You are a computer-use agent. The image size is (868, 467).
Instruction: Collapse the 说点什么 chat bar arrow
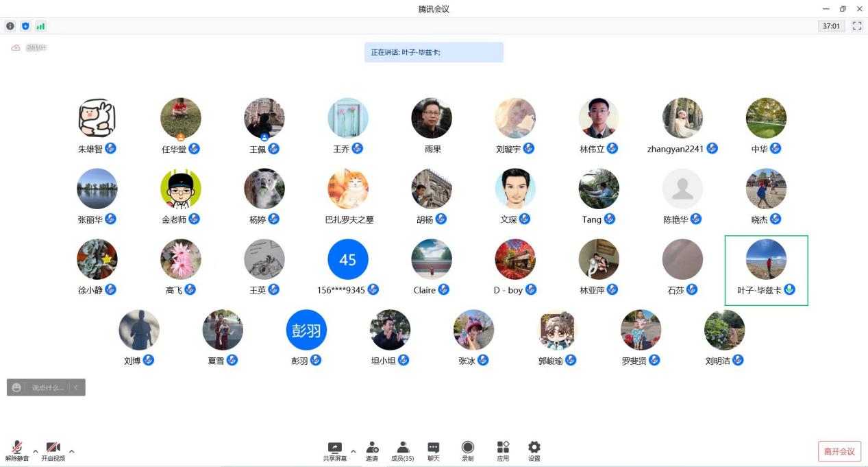click(x=76, y=387)
